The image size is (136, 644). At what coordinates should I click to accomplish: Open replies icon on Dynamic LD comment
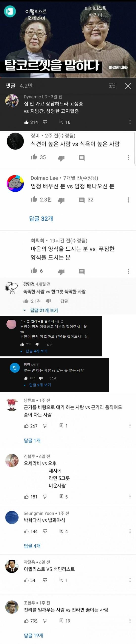tap(61, 122)
